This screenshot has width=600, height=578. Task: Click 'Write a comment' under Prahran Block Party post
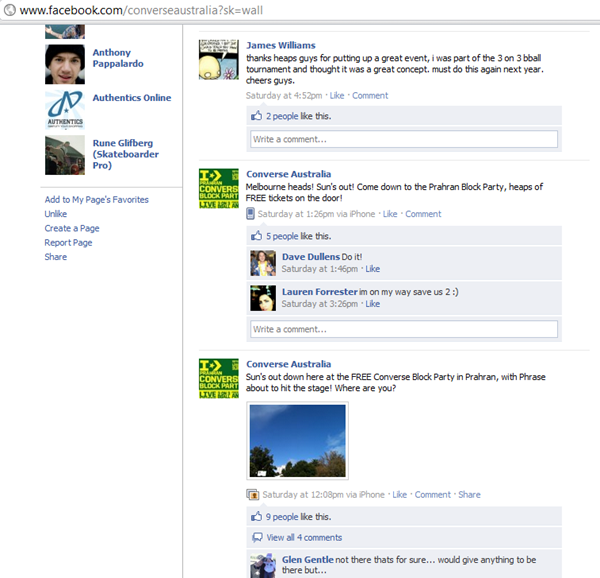point(404,329)
